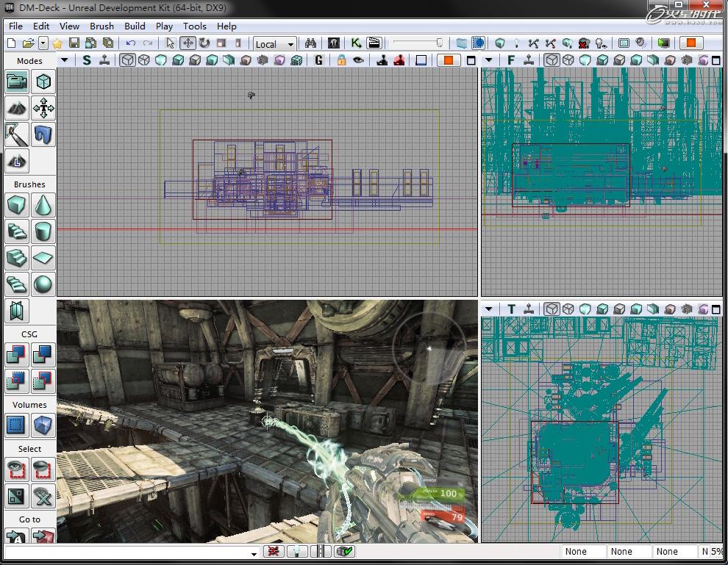Open UnrealMatinee clapperboard icon
728x565 pixels.
pyautogui.click(x=374, y=43)
